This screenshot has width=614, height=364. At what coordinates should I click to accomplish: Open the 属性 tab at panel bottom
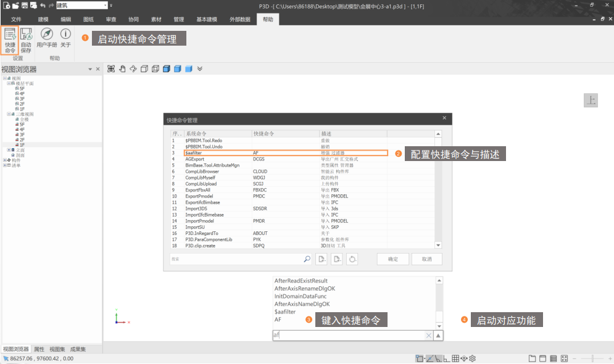39,349
